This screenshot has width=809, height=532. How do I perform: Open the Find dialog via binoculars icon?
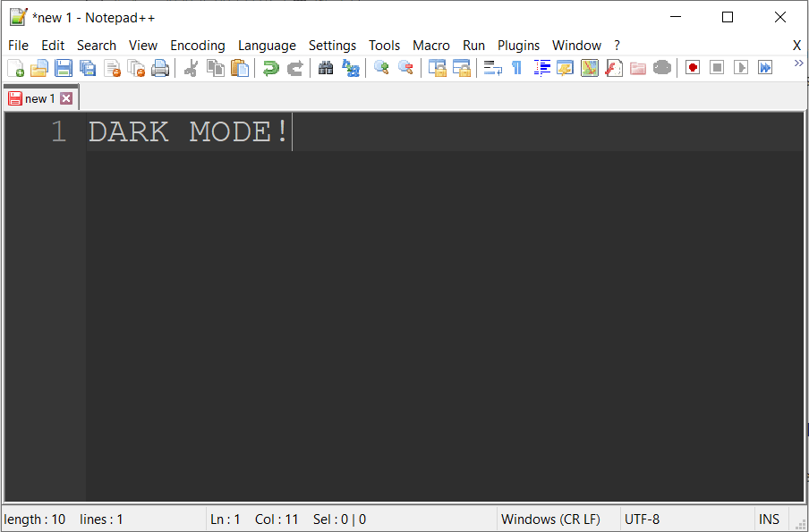(326, 67)
